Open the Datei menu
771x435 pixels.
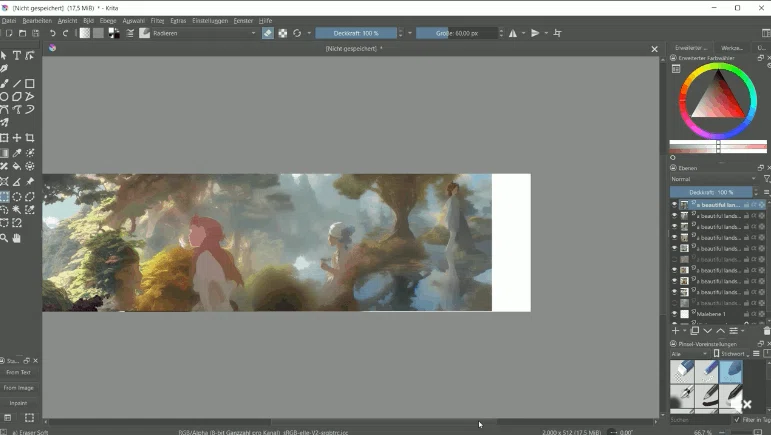8,21
